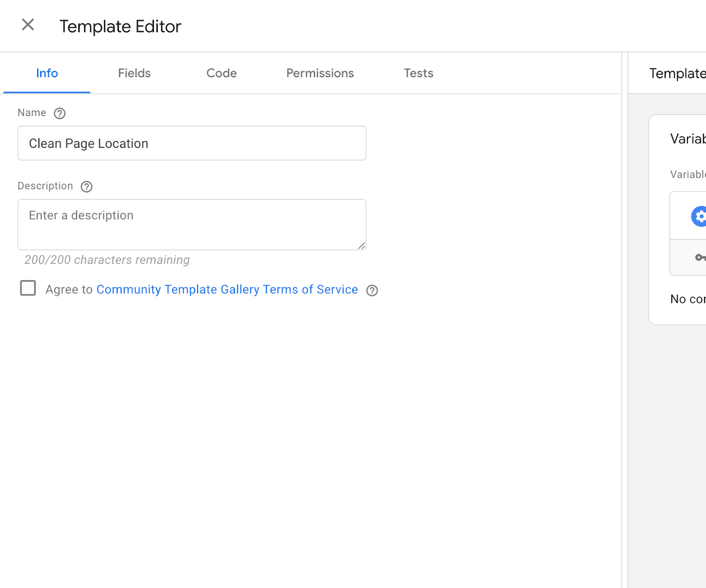Screen dimensions: 706x588
Task: Focus the Name field with Clean Page Location
Action: (192, 143)
